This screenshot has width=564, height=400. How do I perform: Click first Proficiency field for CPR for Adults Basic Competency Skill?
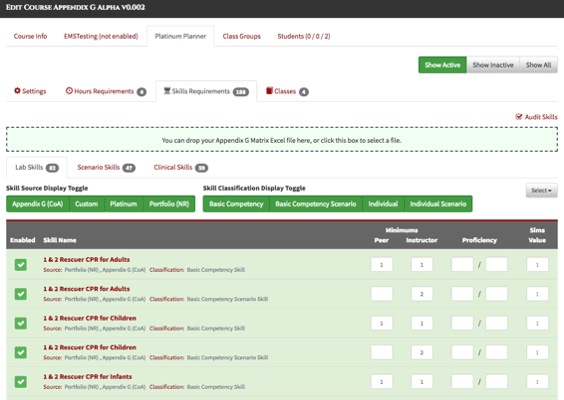click(x=462, y=265)
